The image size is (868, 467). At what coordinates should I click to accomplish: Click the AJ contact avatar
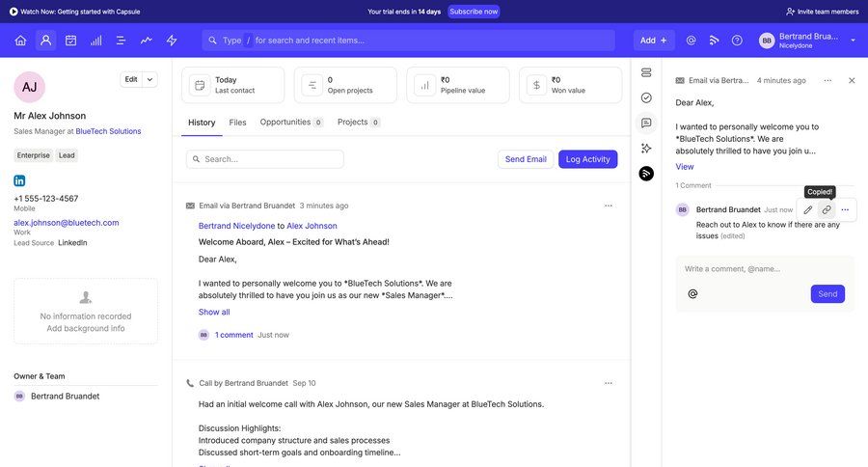pos(29,87)
